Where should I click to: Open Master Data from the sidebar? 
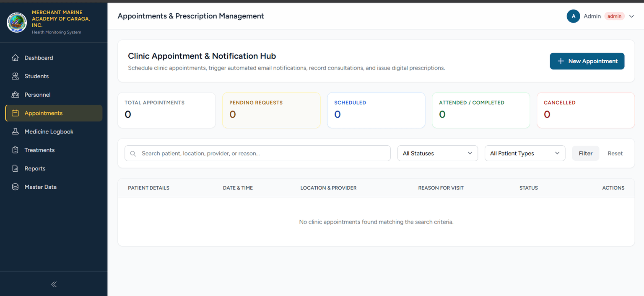[x=54, y=187]
